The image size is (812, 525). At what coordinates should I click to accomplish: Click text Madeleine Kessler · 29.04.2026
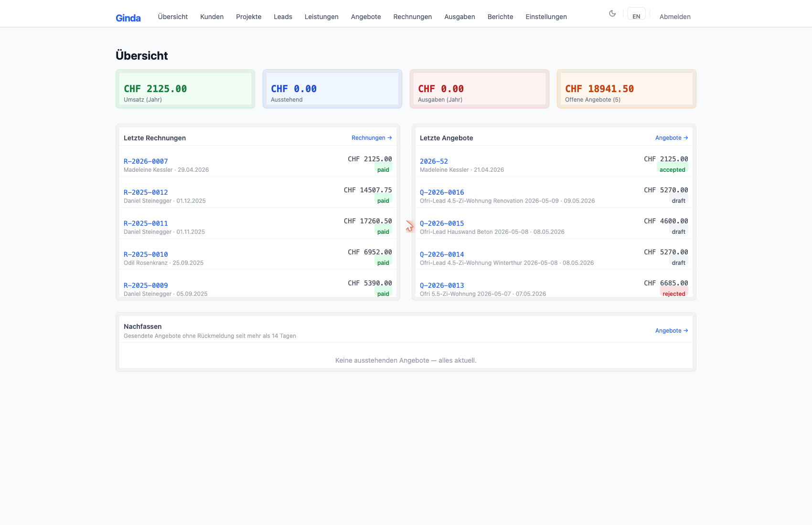coord(166,170)
